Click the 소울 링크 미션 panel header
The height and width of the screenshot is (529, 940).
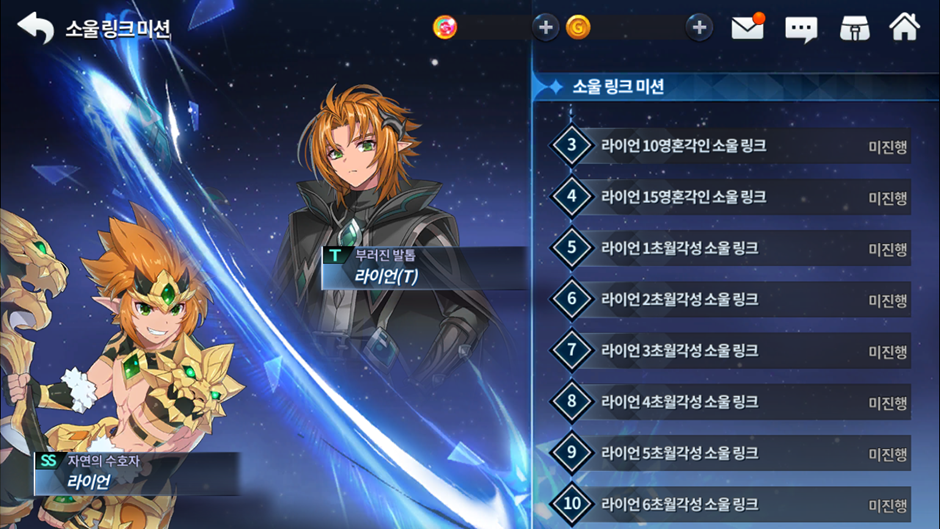click(735, 87)
